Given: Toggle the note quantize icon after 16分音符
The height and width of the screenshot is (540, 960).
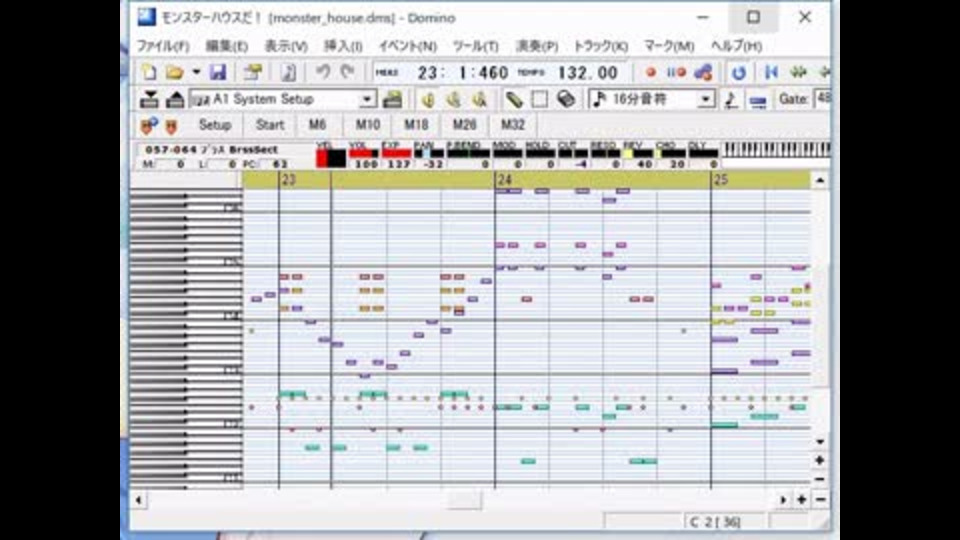Looking at the screenshot, I should point(731,99).
